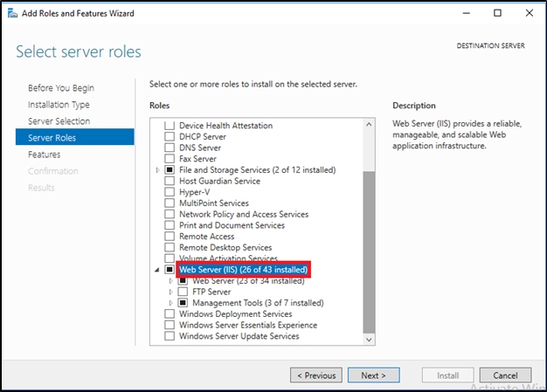Screen dimensions: 547x392
Task: Click the wizard icon in title bar
Action: [10, 13]
